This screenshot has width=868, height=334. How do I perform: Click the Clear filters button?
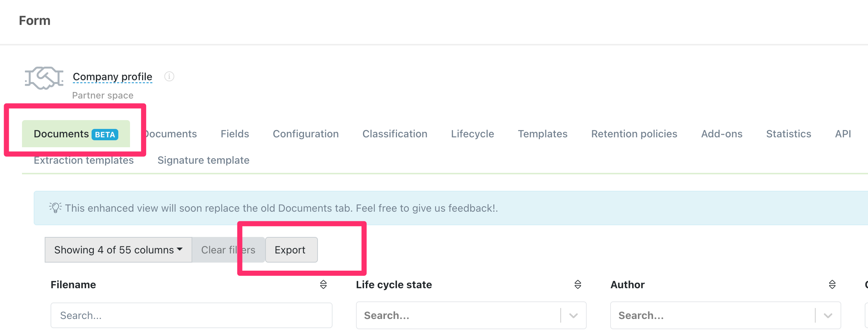tap(228, 250)
